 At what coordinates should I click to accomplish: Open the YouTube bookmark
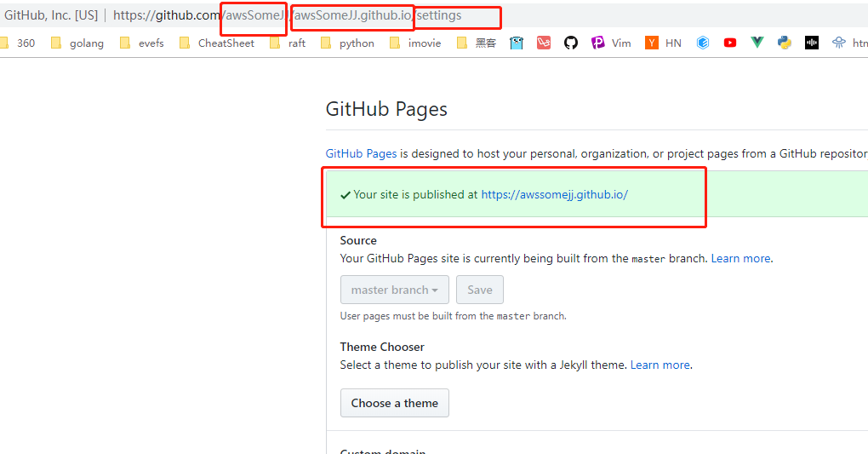tap(730, 43)
